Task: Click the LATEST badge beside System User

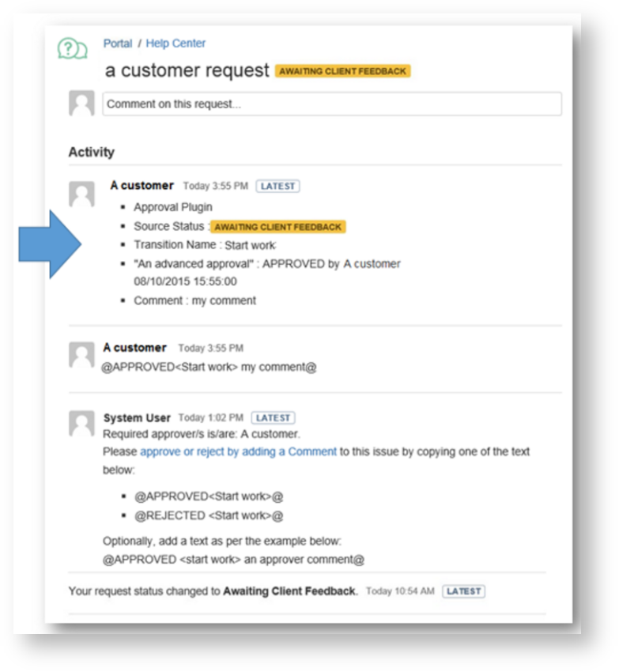Action: [x=273, y=417]
